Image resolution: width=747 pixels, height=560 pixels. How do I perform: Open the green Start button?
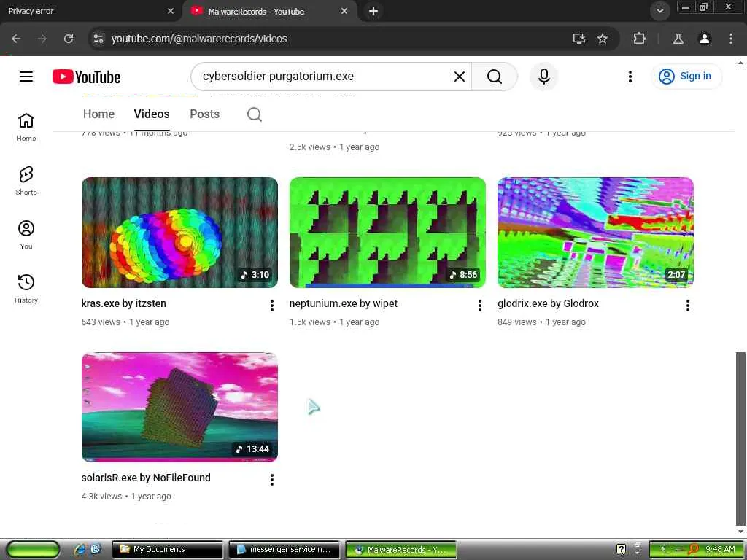pyautogui.click(x=32, y=550)
